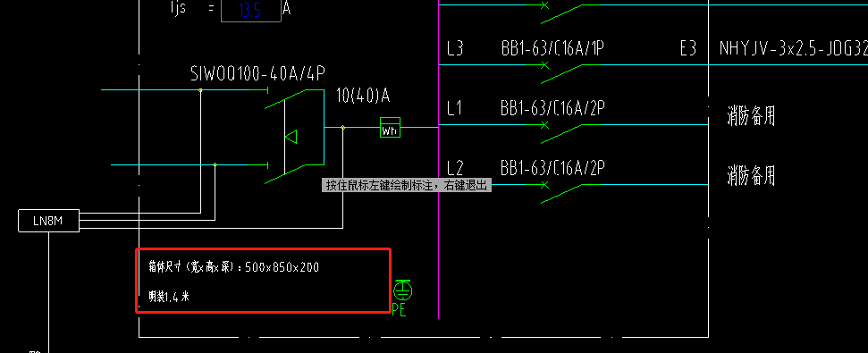This screenshot has width=868, height=353.
Task: Select the green PE grounding symbol
Action: click(x=403, y=290)
